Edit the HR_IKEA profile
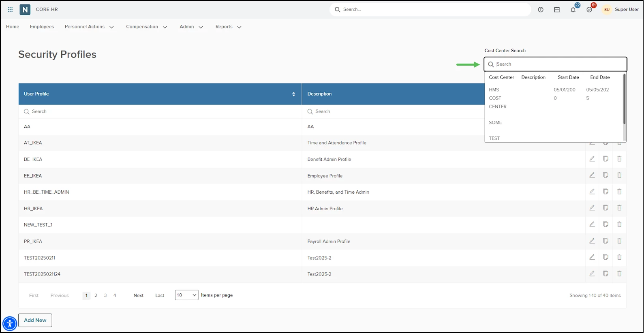The image size is (644, 333). [592, 208]
